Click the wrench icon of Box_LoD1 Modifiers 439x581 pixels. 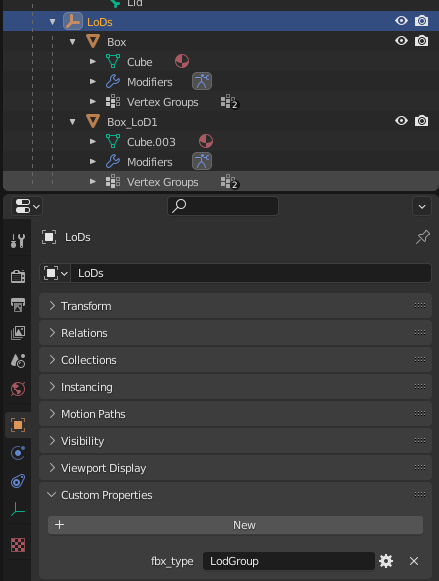tap(113, 161)
